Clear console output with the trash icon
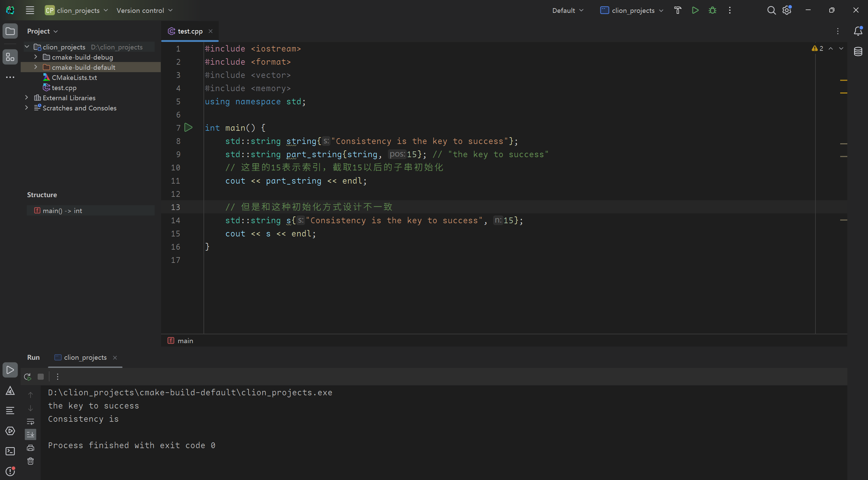This screenshot has height=480, width=868. pos(30,461)
